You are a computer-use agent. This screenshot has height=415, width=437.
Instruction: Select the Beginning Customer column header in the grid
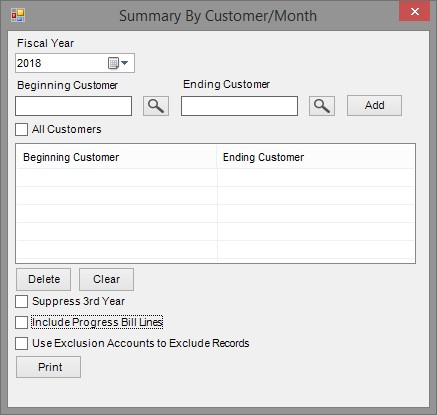coord(117,157)
